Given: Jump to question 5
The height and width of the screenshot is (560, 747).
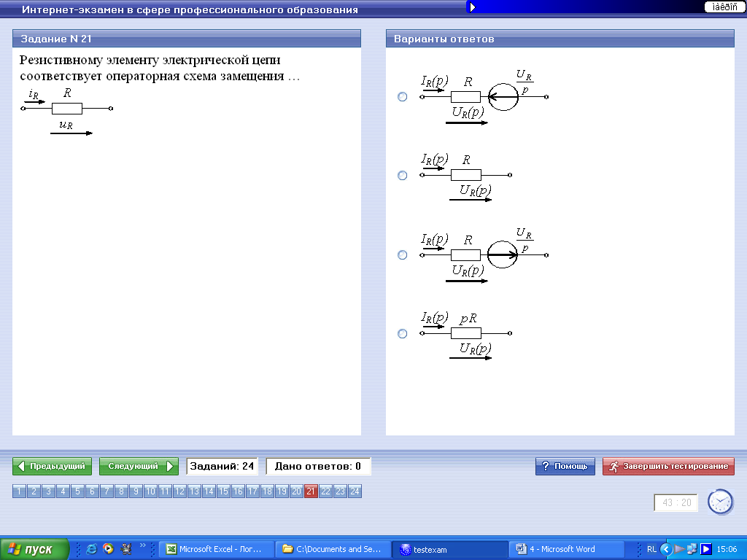Looking at the screenshot, I should pyautogui.click(x=77, y=491).
